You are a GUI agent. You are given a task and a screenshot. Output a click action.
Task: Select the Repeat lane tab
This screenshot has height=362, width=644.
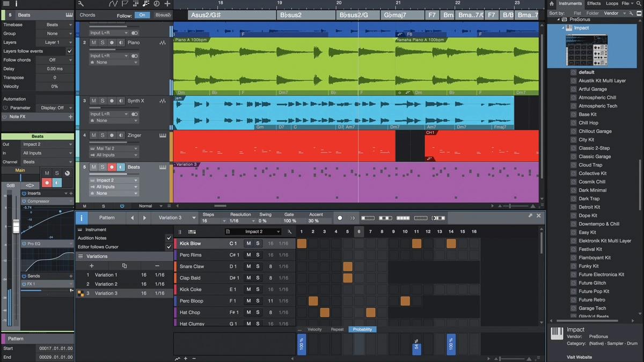337,329
